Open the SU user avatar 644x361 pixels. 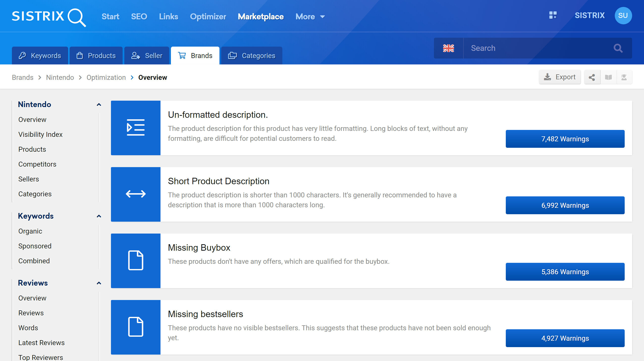point(623,16)
